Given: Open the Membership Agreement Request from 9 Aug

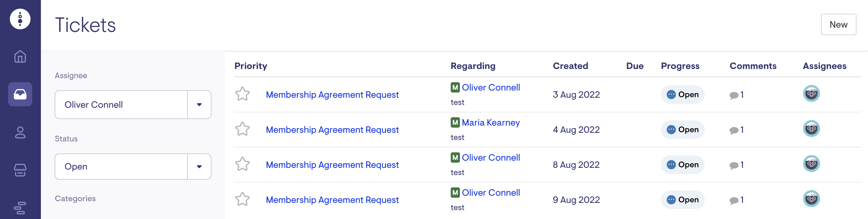Looking at the screenshot, I should point(332,200).
